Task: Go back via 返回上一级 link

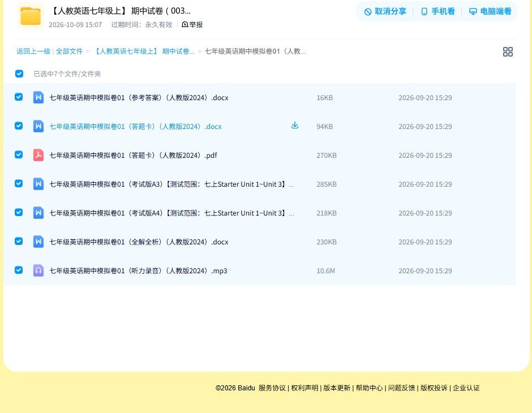Action: (x=33, y=51)
